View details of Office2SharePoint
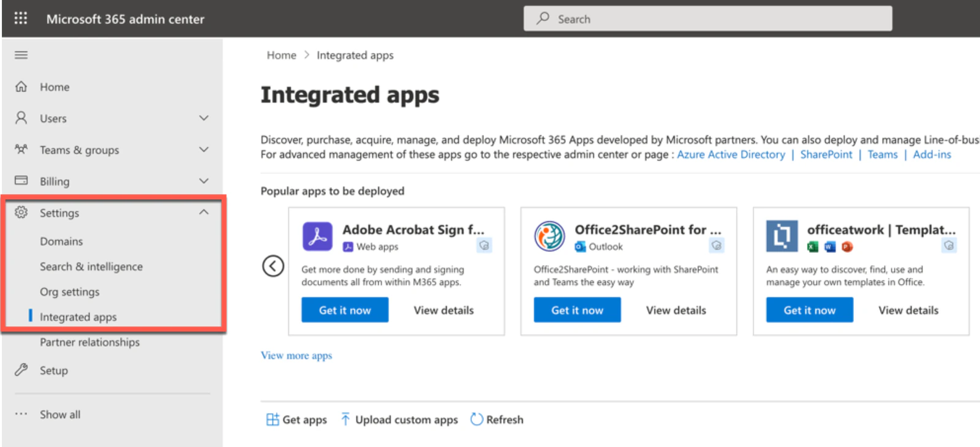 coord(676,310)
